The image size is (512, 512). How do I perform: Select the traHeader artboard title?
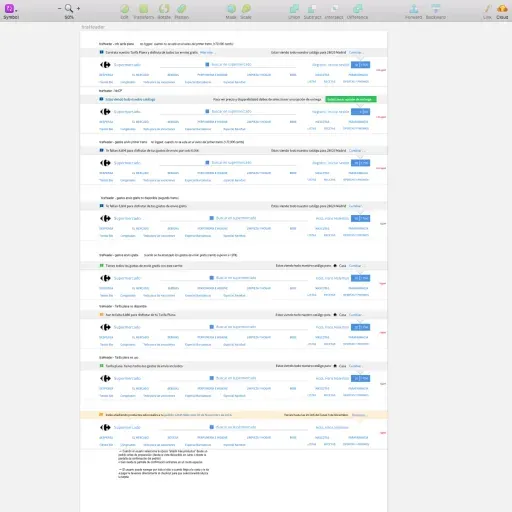pyautogui.click(x=93, y=27)
